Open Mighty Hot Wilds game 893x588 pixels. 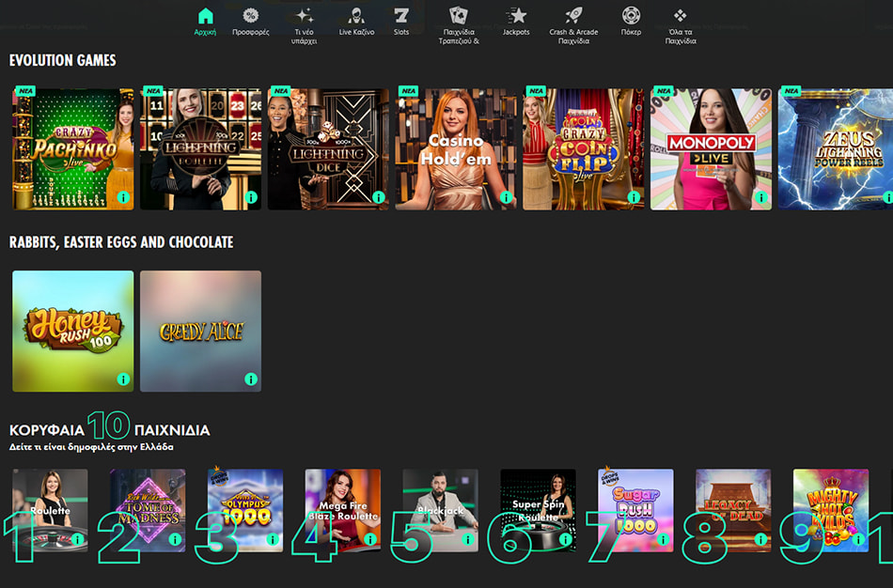click(831, 510)
